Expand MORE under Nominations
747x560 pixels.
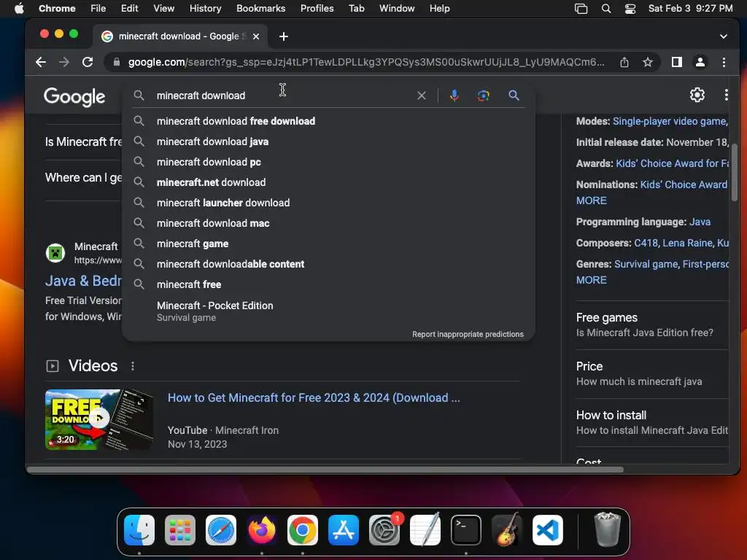[591, 201]
